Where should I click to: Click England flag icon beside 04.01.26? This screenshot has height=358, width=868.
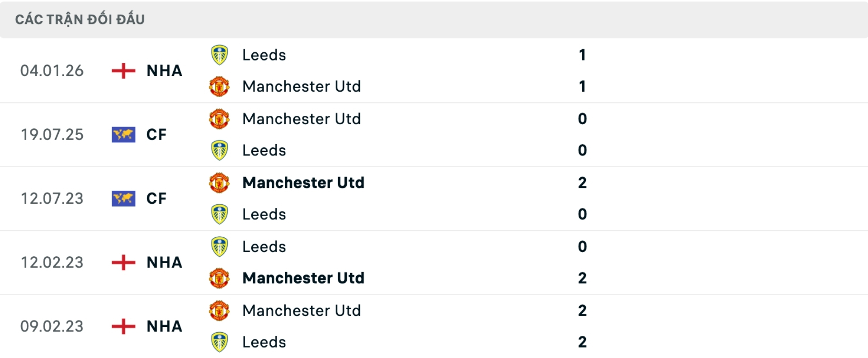click(x=123, y=71)
